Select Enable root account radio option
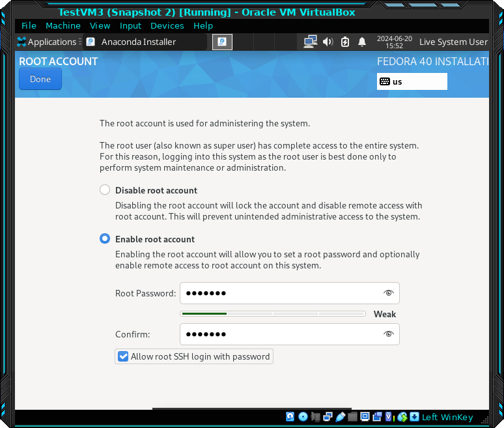This screenshot has width=504, height=428. [x=105, y=238]
